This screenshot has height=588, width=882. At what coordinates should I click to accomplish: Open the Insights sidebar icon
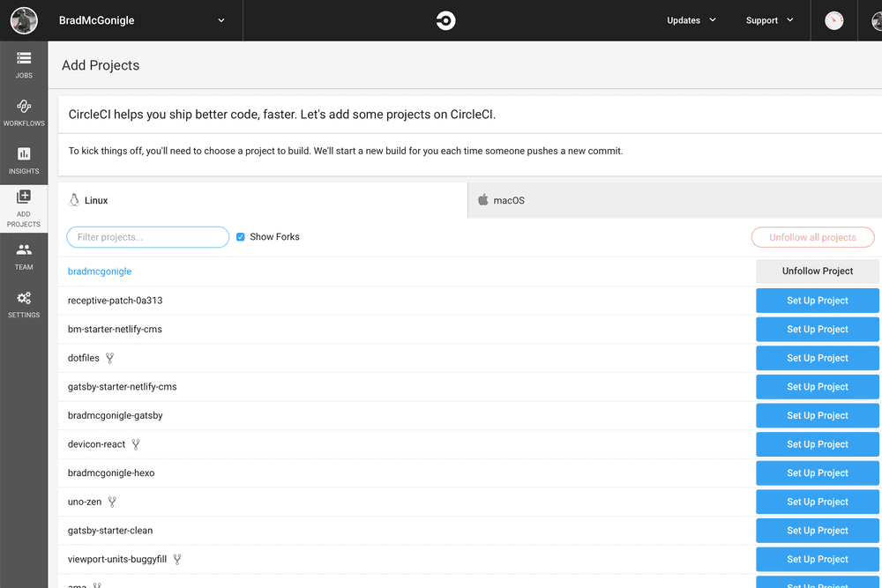pyautogui.click(x=24, y=153)
